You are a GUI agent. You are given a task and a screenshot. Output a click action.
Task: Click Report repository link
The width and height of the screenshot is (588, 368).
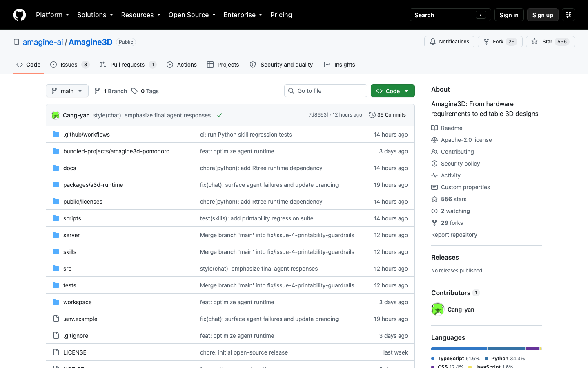pos(454,235)
